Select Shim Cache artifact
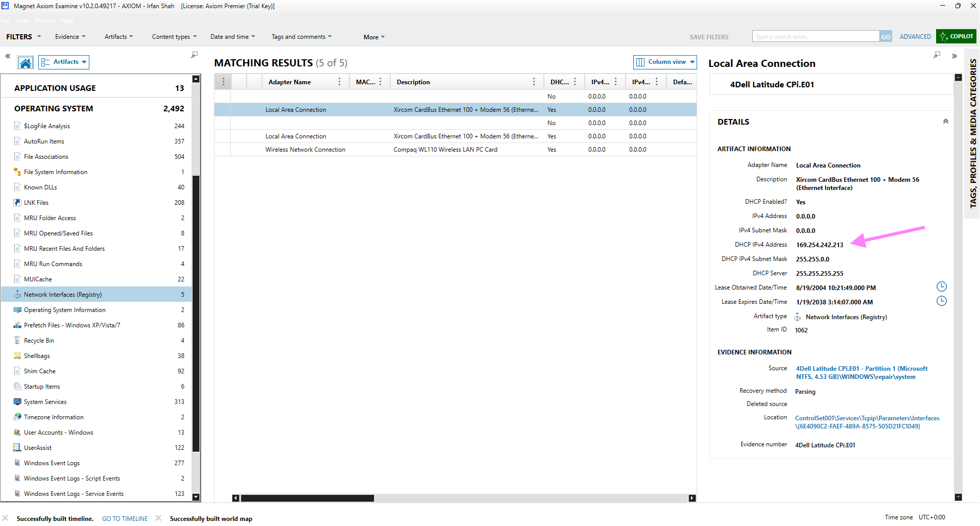 (x=96, y=371)
